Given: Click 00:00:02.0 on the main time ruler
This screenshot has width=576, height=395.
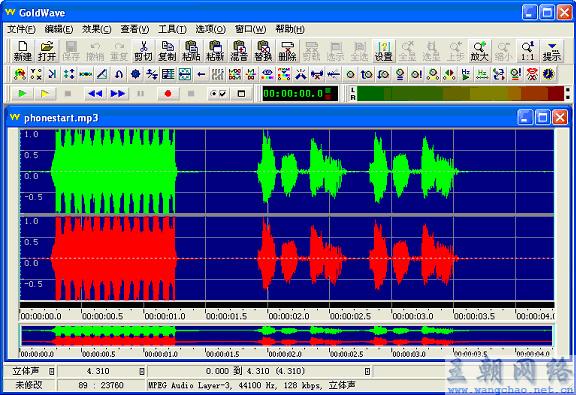Looking at the screenshot, I should [x=289, y=316].
